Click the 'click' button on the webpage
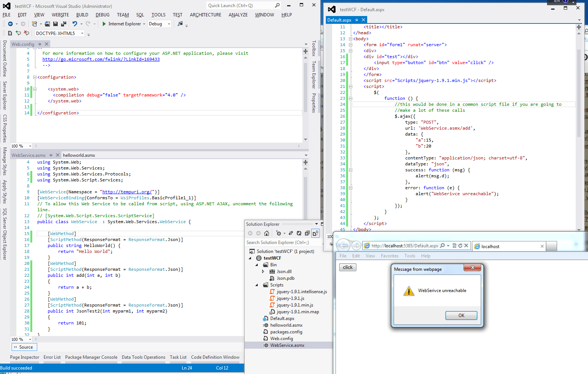This screenshot has width=588, height=374. [x=348, y=267]
